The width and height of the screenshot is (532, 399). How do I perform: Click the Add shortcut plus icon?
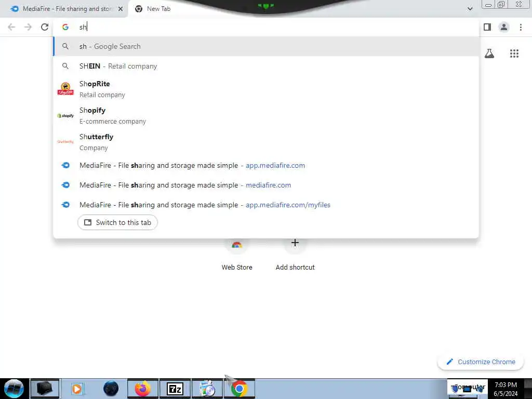pyautogui.click(x=295, y=243)
